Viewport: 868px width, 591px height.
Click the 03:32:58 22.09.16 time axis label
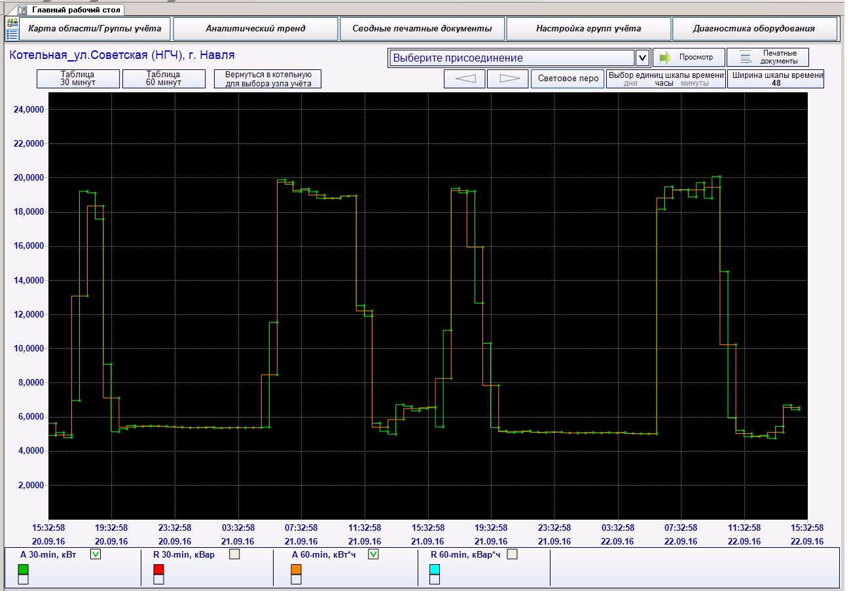point(618,535)
